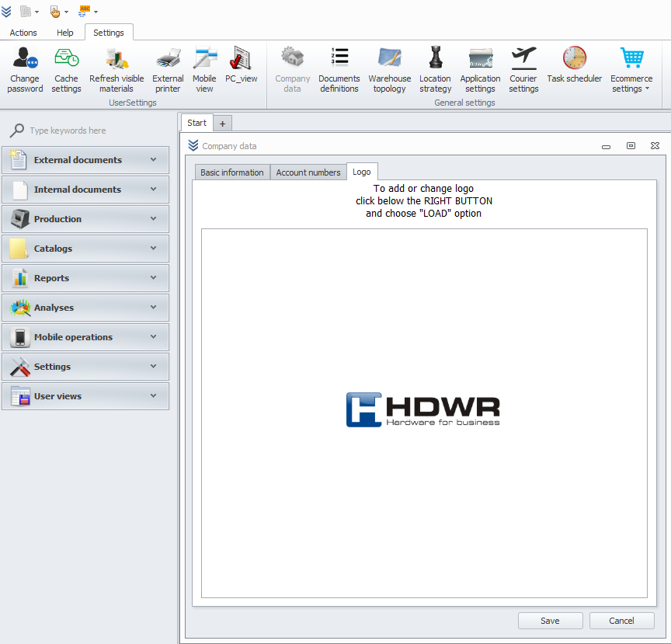The width and height of the screenshot is (671, 644).
Task: Click the Mobile operations phone icon
Action: click(x=19, y=337)
